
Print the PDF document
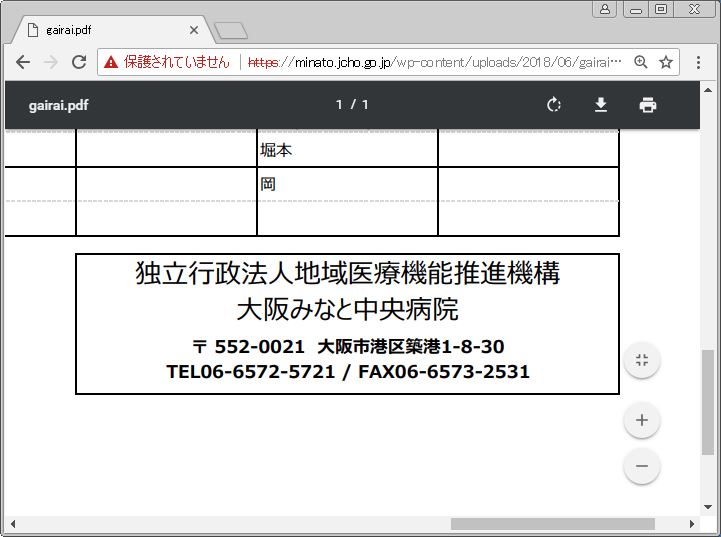pos(648,105)
